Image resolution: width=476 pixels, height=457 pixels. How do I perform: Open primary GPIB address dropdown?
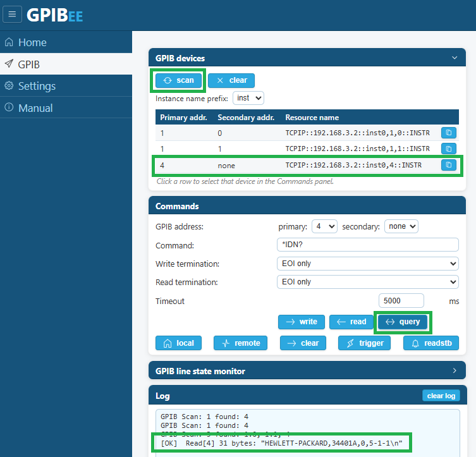(324, 226)
